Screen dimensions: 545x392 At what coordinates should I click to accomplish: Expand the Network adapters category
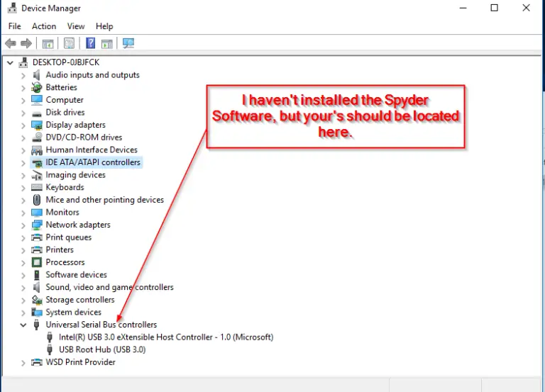(23, 225)
